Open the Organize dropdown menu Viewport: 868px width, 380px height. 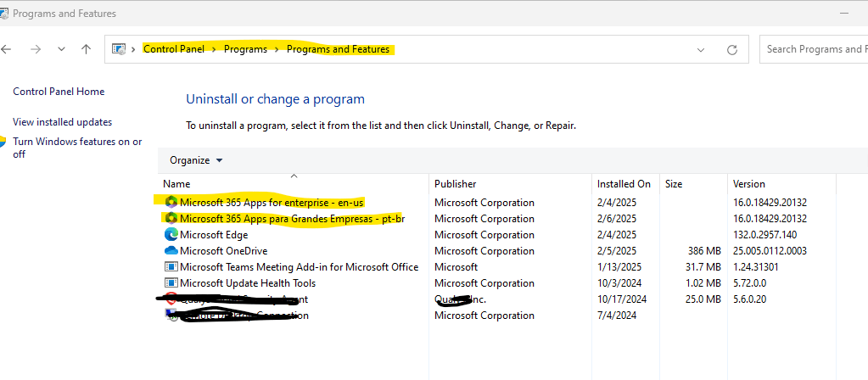click(x=196, y=160)
